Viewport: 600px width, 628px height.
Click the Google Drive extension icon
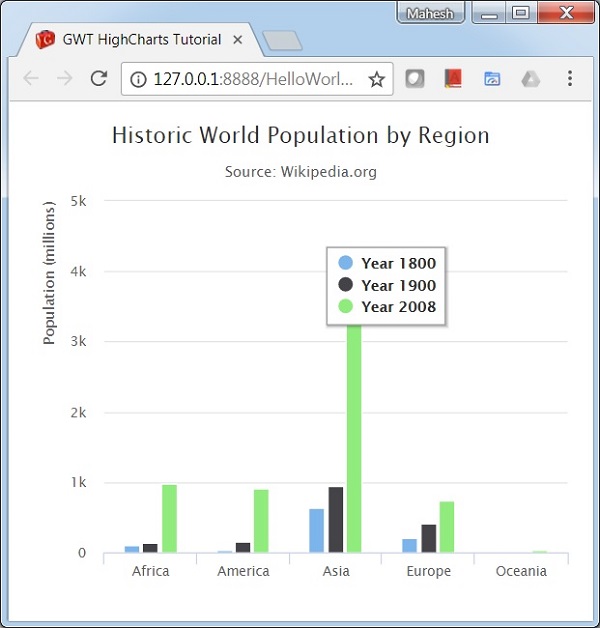click(530, 79)
